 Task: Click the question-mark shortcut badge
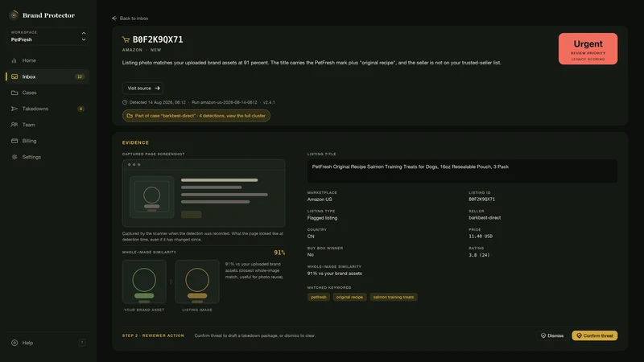click(x=82, y=343)
